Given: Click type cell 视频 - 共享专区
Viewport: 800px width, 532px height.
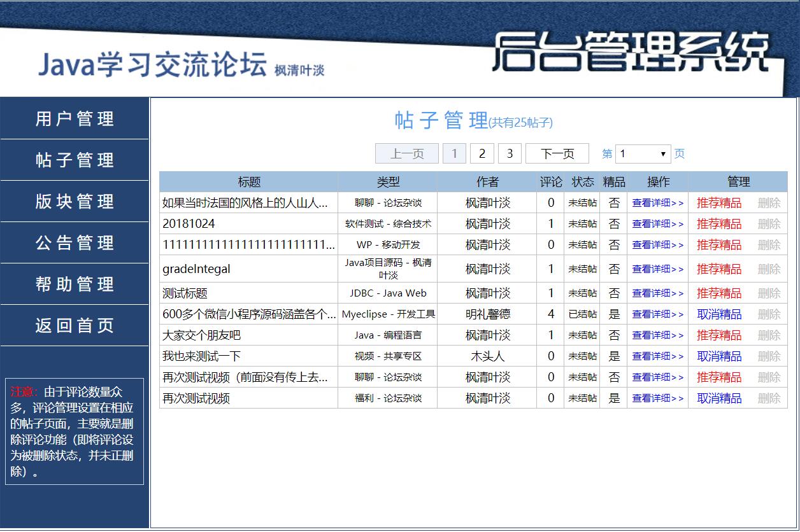Looking at the screenshot, I should pyautogui.click(x=388, y=356).
